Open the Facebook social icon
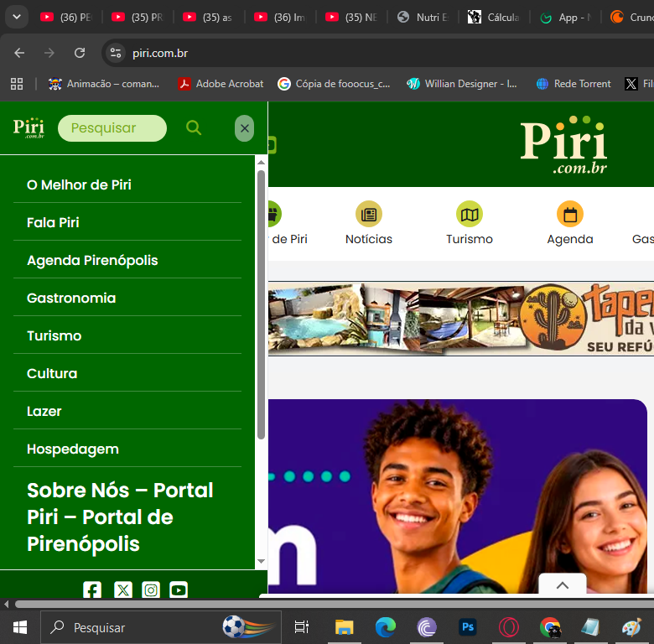The image size is (654, 644). (x=92, y=589)
